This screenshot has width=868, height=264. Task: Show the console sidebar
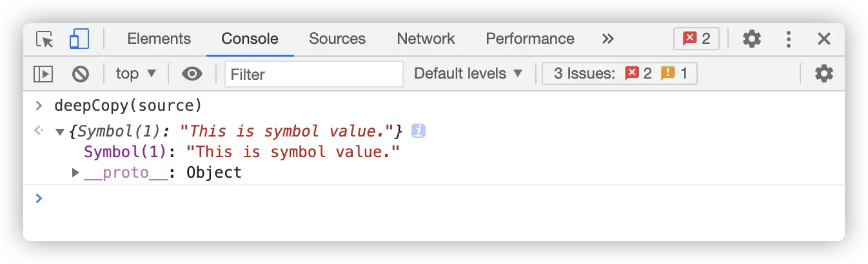43,74
